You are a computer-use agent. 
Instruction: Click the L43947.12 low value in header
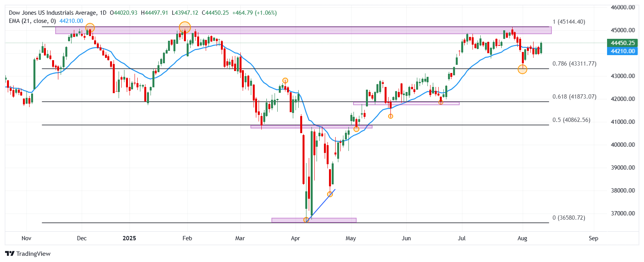click(x=185, y=13)
